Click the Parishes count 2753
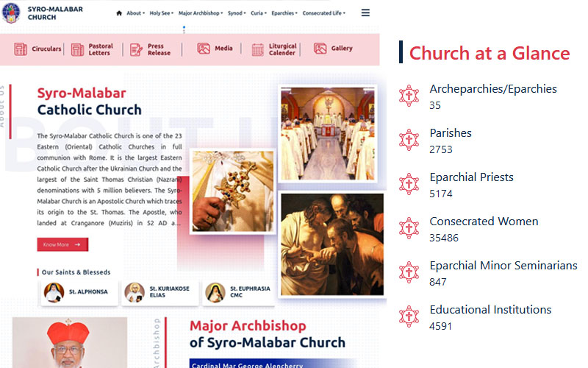Viewport: 588px width, 368px height. (x=441, y=149)
